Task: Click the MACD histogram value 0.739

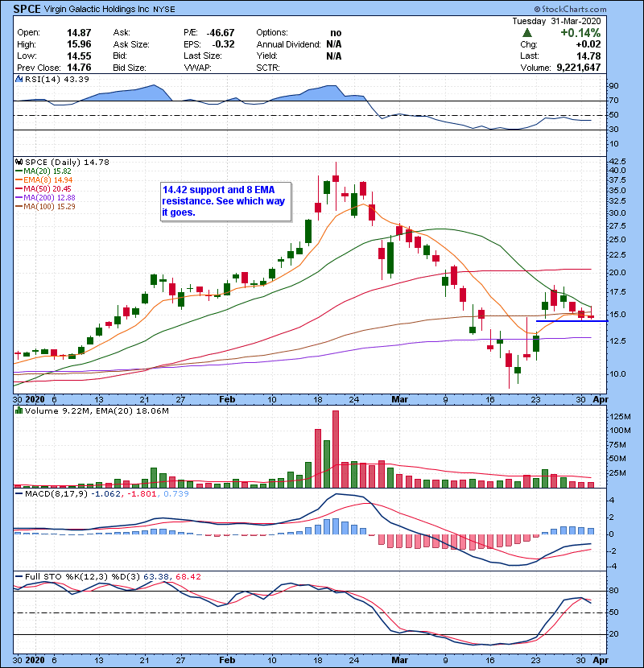Action: coord(176,494)
